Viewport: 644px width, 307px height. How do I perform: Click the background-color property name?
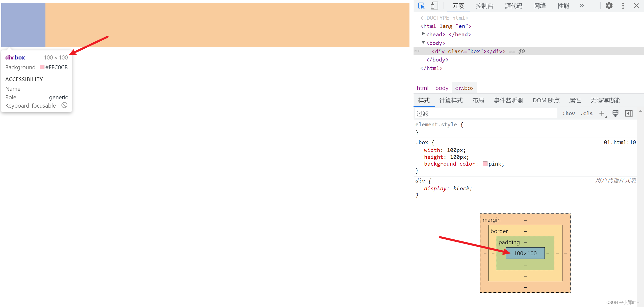pos(450,164)
